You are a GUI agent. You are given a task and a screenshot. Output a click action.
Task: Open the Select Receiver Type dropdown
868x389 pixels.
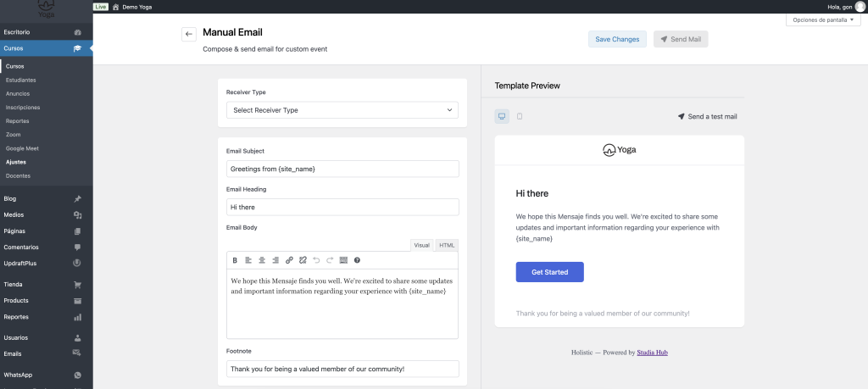[342, 110]
